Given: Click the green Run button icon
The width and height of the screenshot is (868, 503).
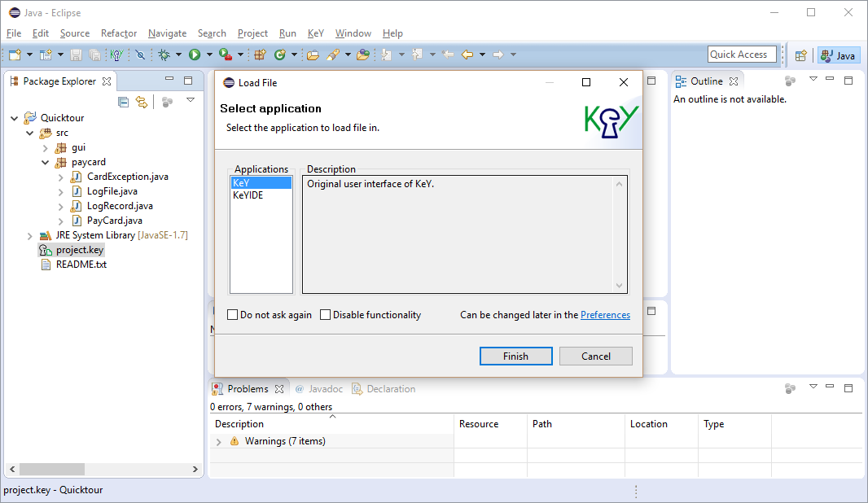Looking at the screenshot, I should (195, 55).
